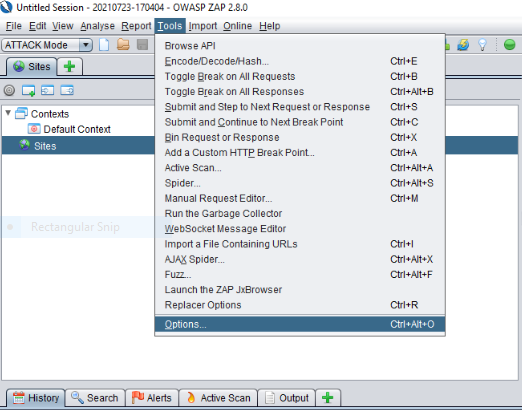Switch to the Active Scan tab
The height and width of the screenshot is (410, 522).
[218, 398]
